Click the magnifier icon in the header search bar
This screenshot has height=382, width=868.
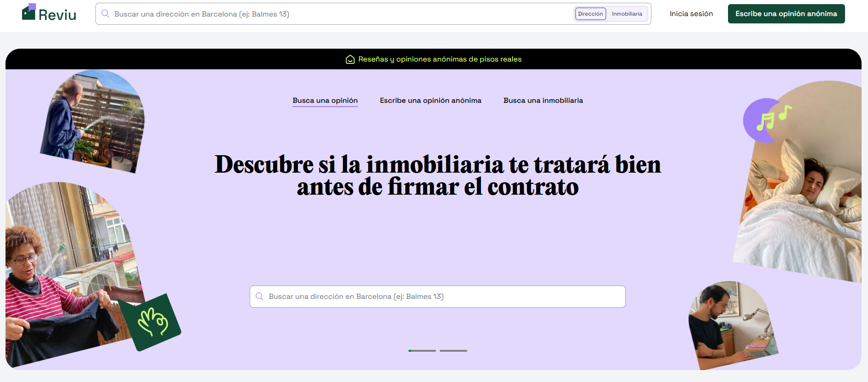click(105, 14)
